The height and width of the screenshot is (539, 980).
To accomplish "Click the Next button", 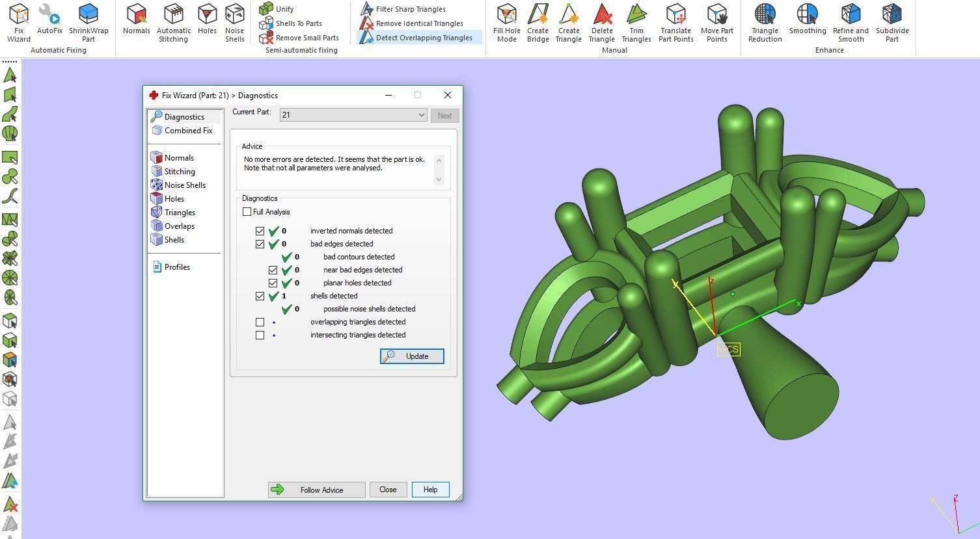I will [x=444, y=116].
